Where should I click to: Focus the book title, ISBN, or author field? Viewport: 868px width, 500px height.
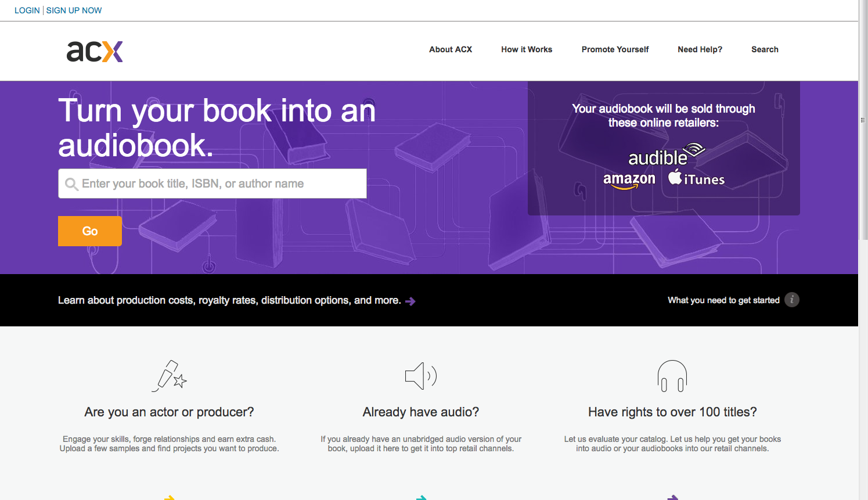[x=213, y=184]
